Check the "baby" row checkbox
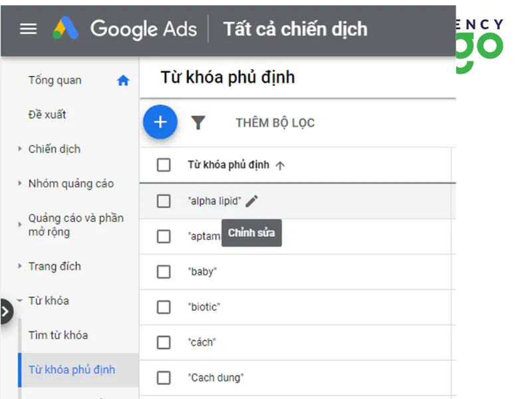This screenshot has height=399, width=532. 162,271
